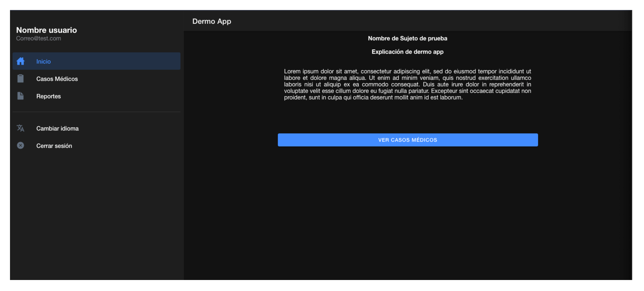Select the Inicio menu label
Screen dimensions: 644x291
click(43, 61)
